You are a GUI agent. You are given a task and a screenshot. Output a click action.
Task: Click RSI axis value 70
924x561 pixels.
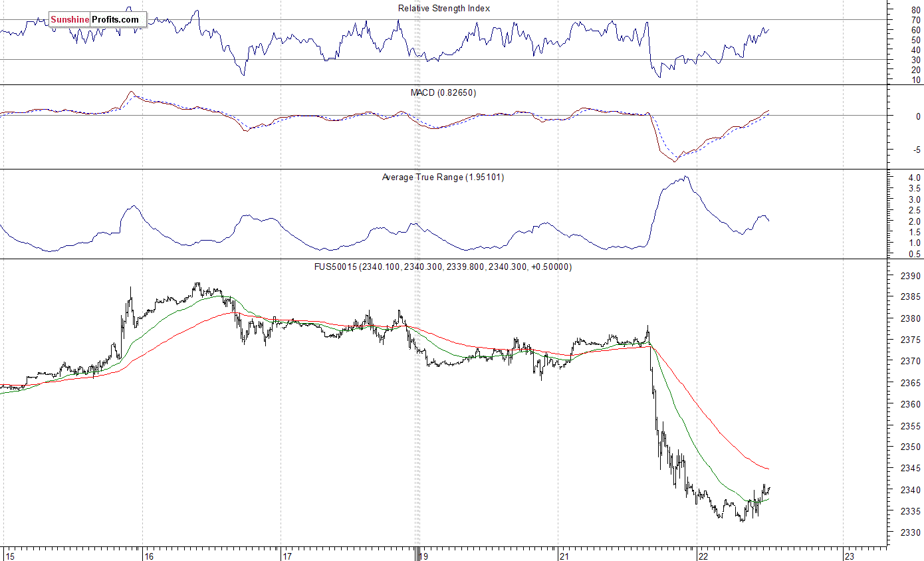click(916, 20)
